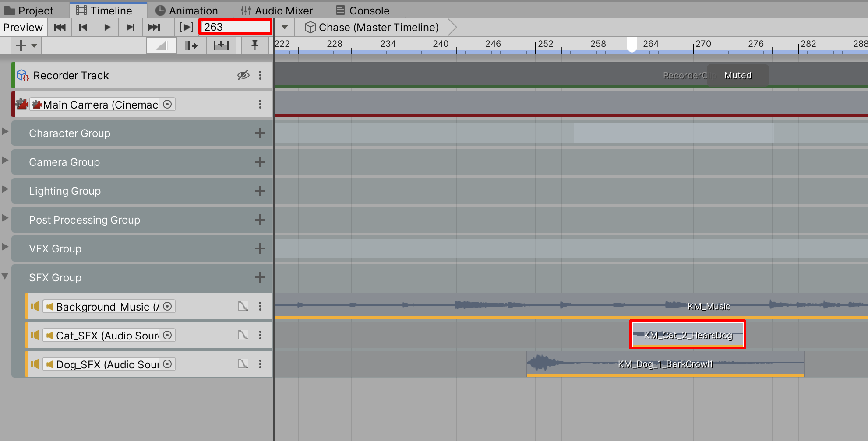Switch to the Project tab
Image resolution: width=868 pixels, height=441 pixels.
pyautogui.click(x=29, y=10)
